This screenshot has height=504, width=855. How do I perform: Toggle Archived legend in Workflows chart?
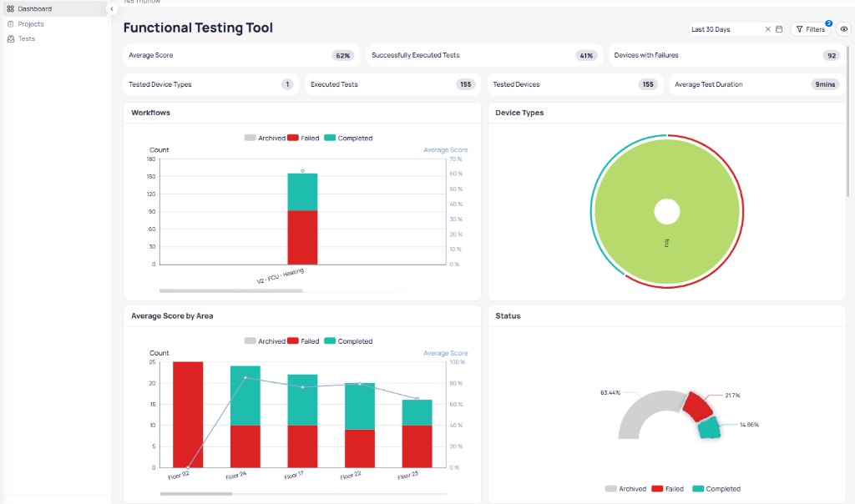(x=265, y=139)
